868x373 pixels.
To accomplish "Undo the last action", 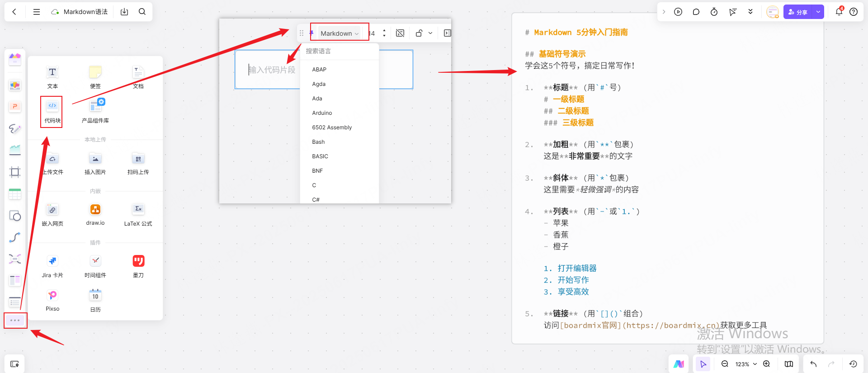I will tap(813, 364).
